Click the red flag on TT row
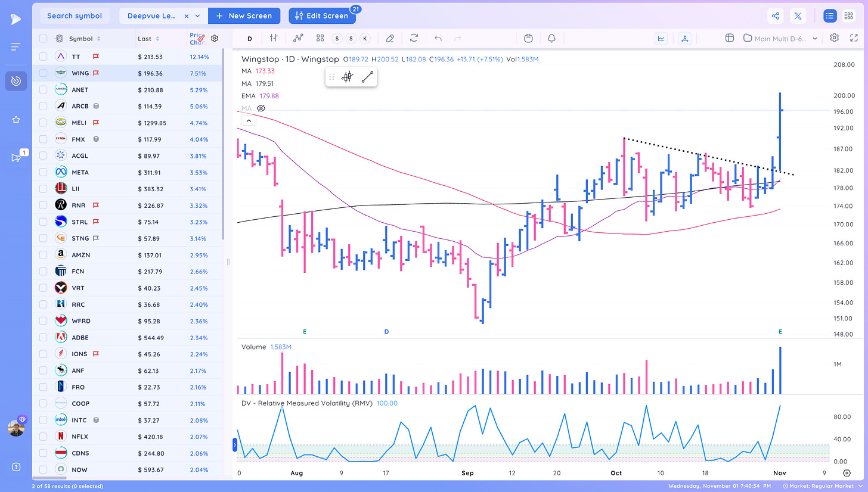 click(95, 57)
